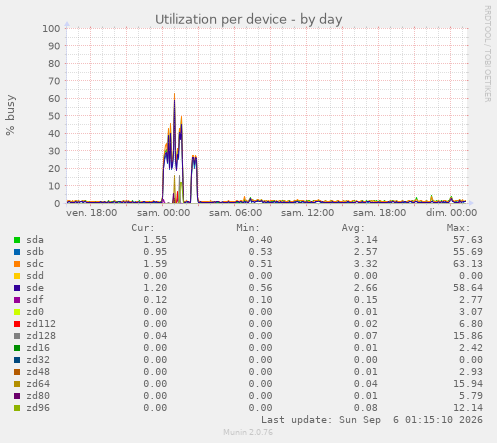Click the sdc orange legend swatch
The width and height of the screenshot is (497, 443).
pyautogui.click(x=17, y=264)
